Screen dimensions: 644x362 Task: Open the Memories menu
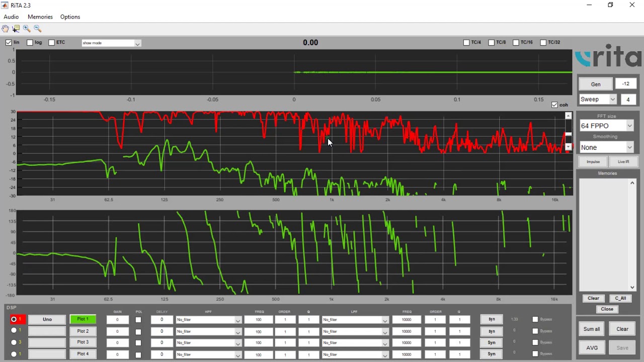(x=40, y=17)
